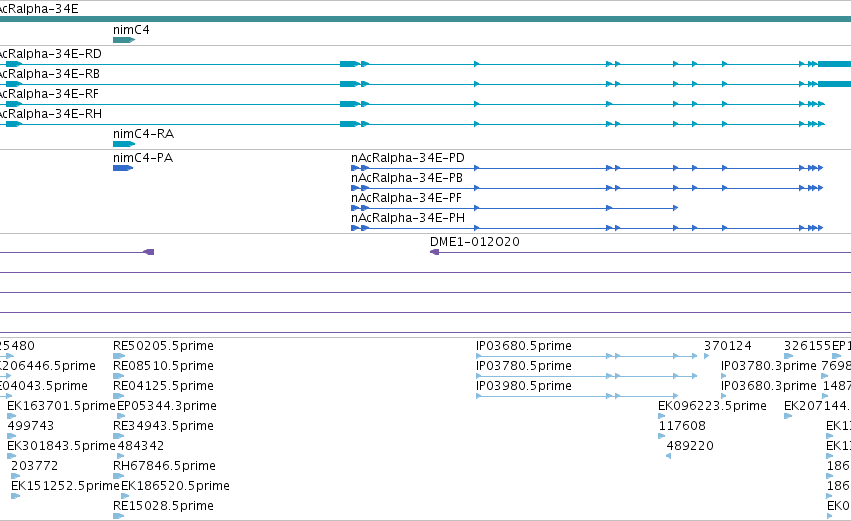Viewport: 851px width, 521px height.
Task: Select the IP03980.5prime EST label
Action: pyautogui.click(x=524, y=386)
